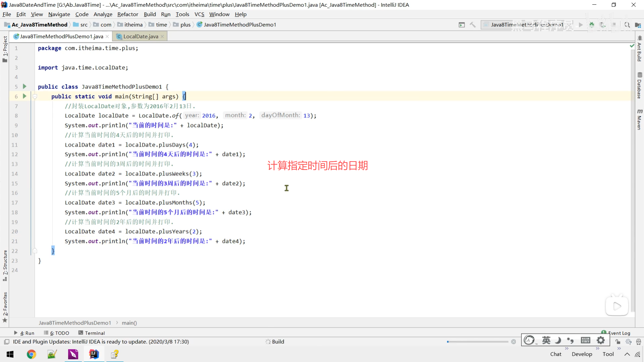Viewport: 644px width, 362px height.
Task: Collapse main method fold marker on line 6
Action: tap(35, 97)
